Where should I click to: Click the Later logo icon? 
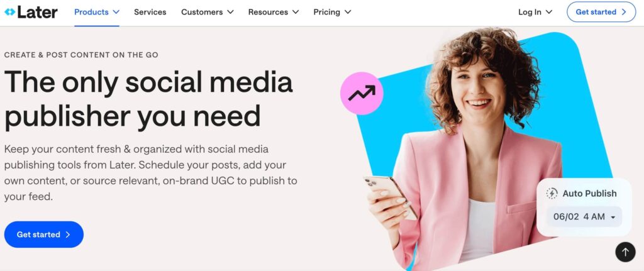click(9, 12)
